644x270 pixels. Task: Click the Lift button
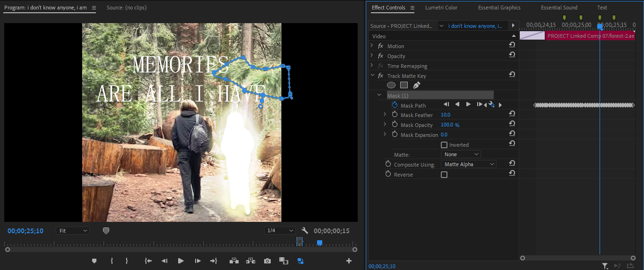[233, 261]
